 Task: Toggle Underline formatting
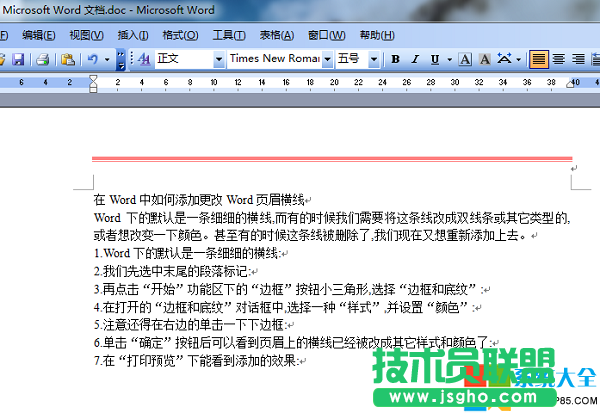(435, 59)
